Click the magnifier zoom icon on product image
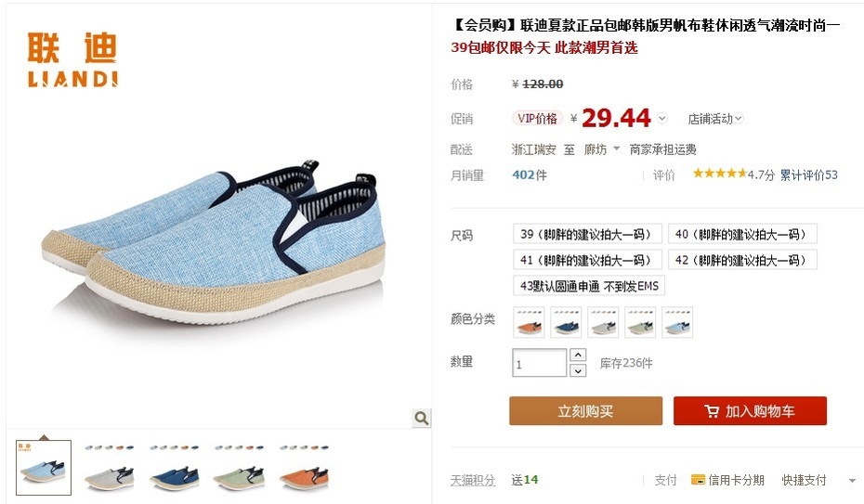The width and height of the screenshot is (864, 504). click(422, 419)
